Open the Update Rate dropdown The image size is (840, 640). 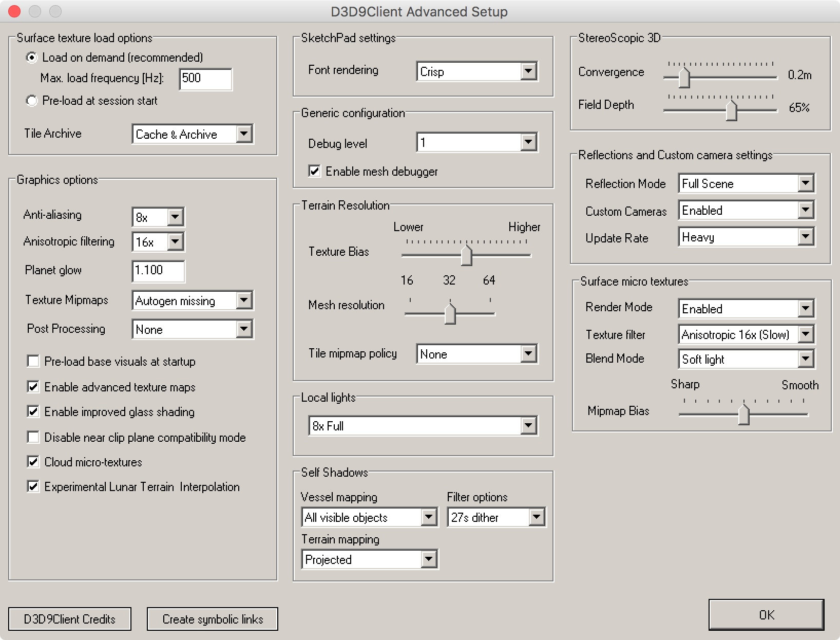(x=747, y=237)
